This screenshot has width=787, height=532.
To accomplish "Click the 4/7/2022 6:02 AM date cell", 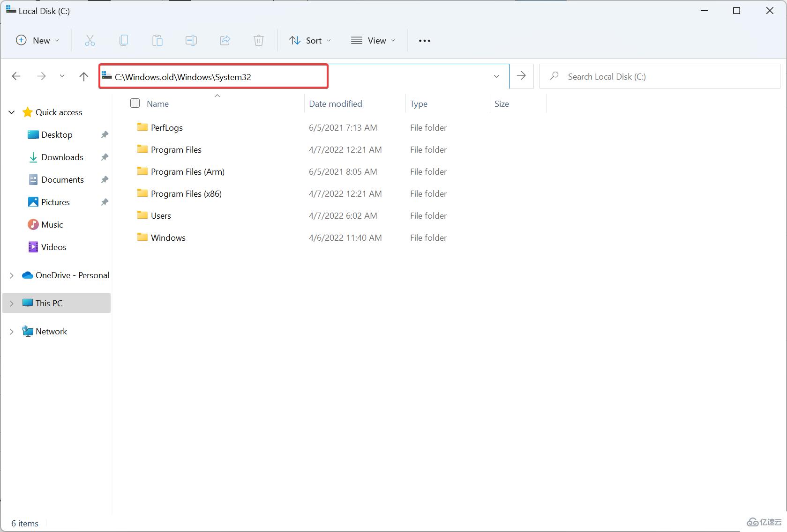I will coord(343,215).
